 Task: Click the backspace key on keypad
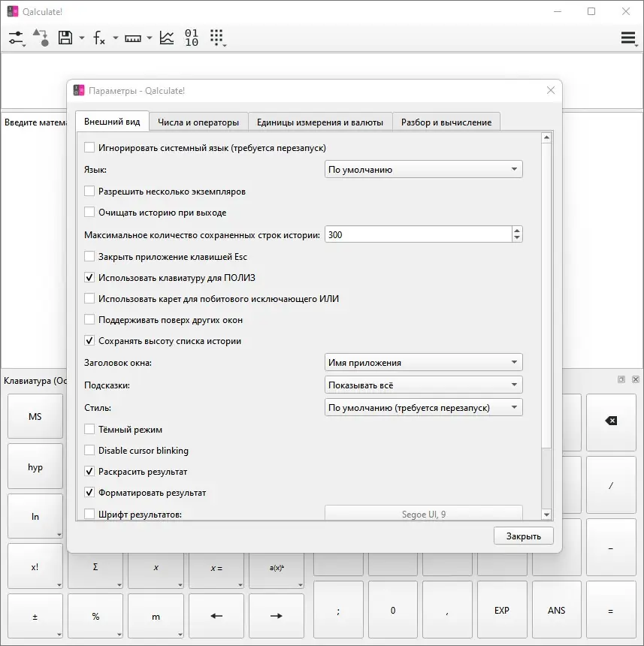pyautogui.click(x=611, y=421)
